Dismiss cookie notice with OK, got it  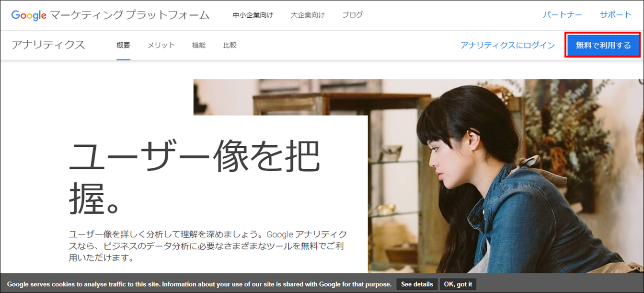point(458,284)
